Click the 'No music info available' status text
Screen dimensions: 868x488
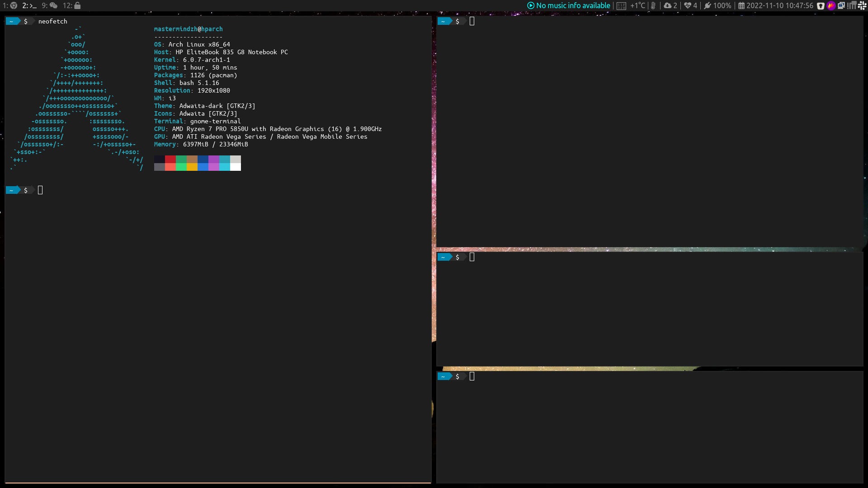(573, 5)
